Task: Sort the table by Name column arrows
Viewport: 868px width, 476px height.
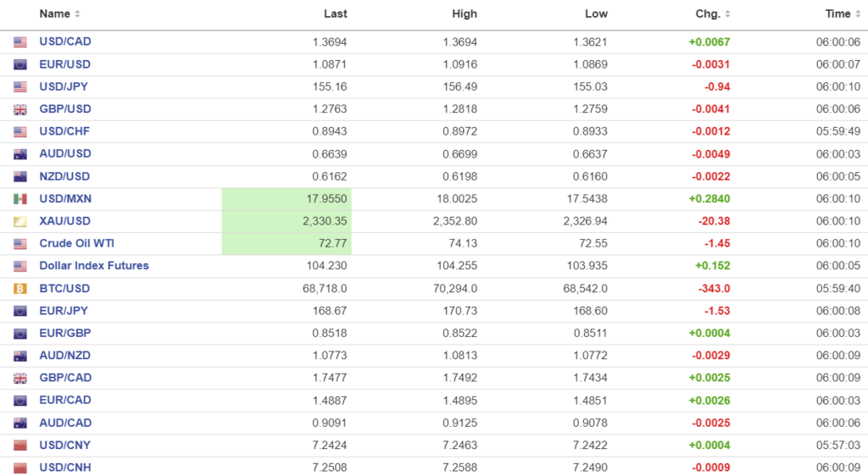Action: (x=78, y=14)
